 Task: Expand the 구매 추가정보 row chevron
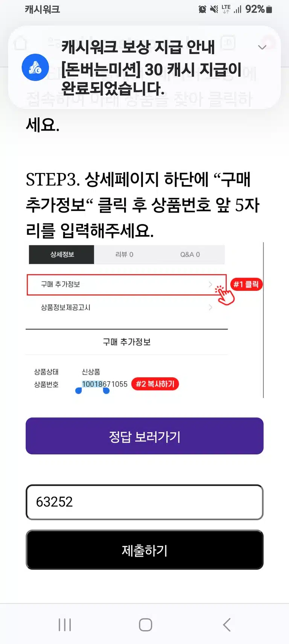point(210,284)
